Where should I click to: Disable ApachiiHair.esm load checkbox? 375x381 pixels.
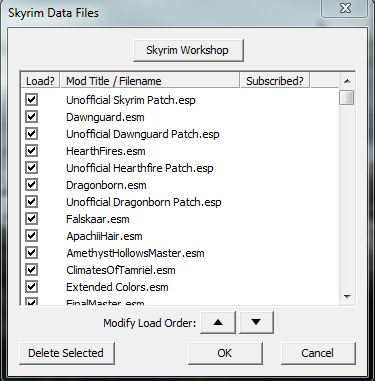click(31, 235)
